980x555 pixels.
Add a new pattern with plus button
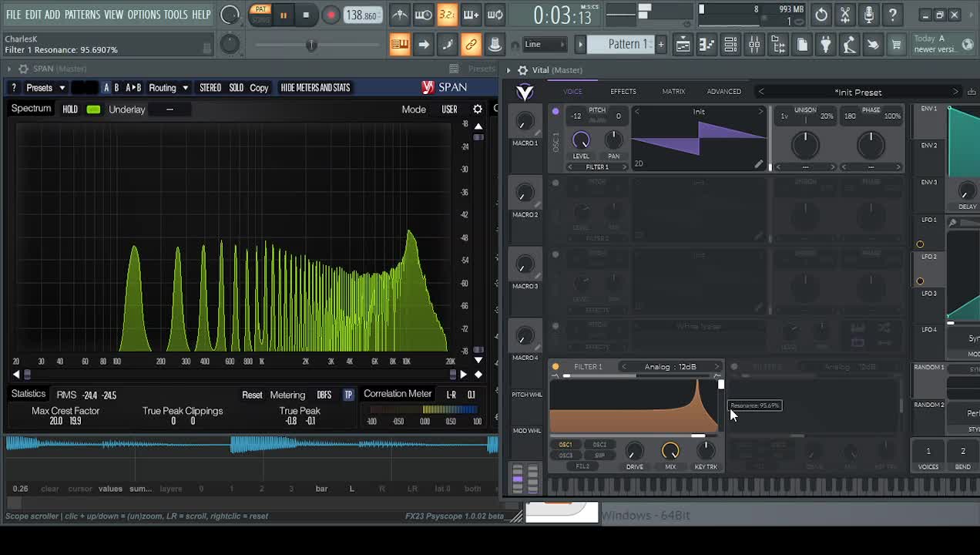click(660, 44)
